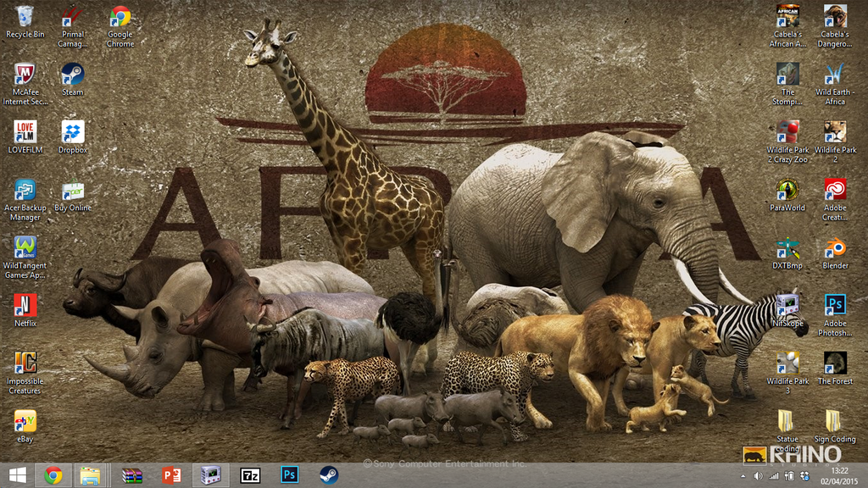The height and width of the screenshot is (488, 868).
Task: Open Photoshop from the taskbar
Action: click(290, 475)
